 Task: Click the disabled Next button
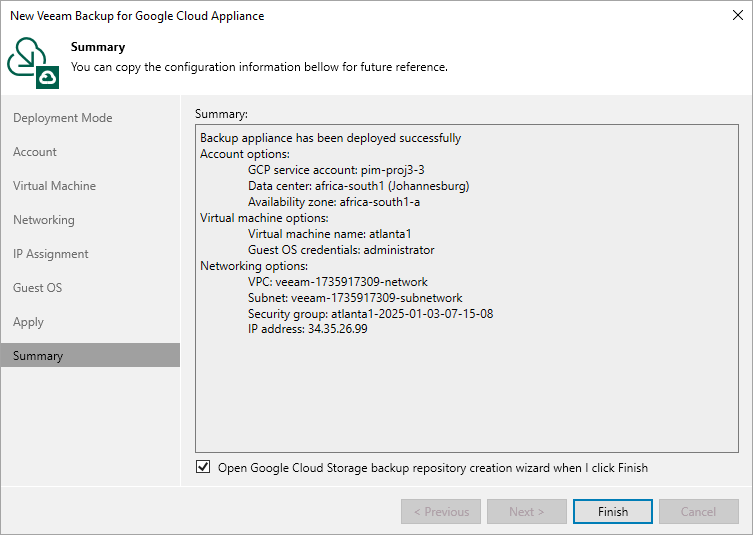click(527, 511)
